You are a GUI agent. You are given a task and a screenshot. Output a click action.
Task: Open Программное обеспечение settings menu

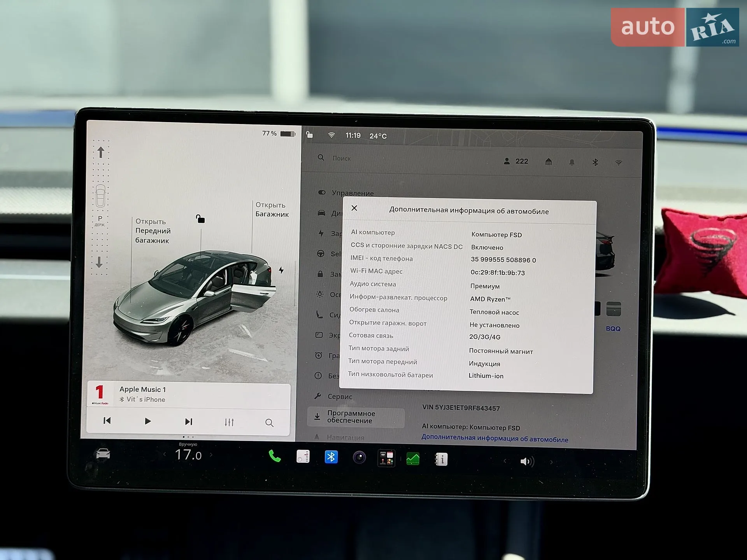[356, 417]
